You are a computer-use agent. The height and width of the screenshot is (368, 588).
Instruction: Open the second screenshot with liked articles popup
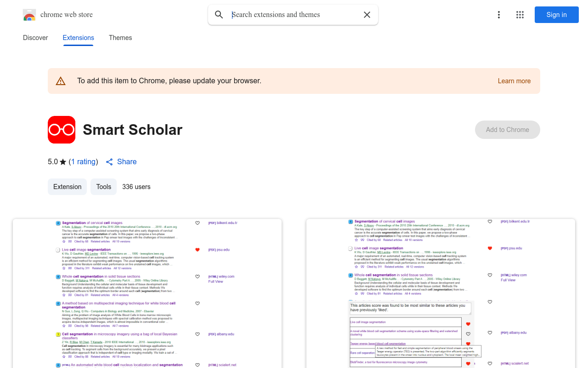click(x=441, y=293)
